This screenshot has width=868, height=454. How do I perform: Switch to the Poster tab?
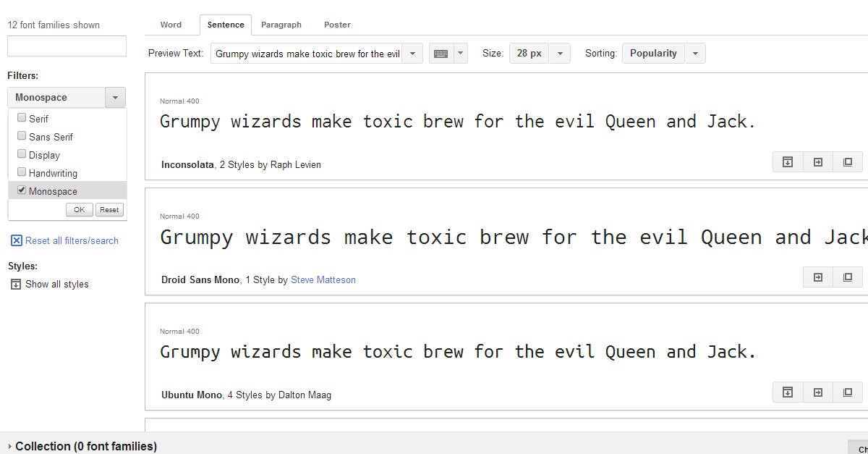tap(337, 25)
